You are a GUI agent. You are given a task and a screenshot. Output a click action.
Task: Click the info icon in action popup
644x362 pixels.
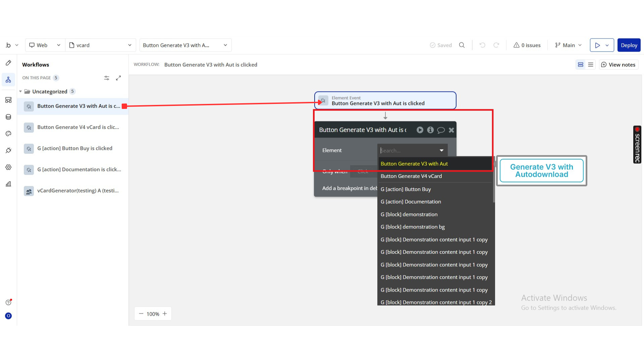tap(430, 130)
